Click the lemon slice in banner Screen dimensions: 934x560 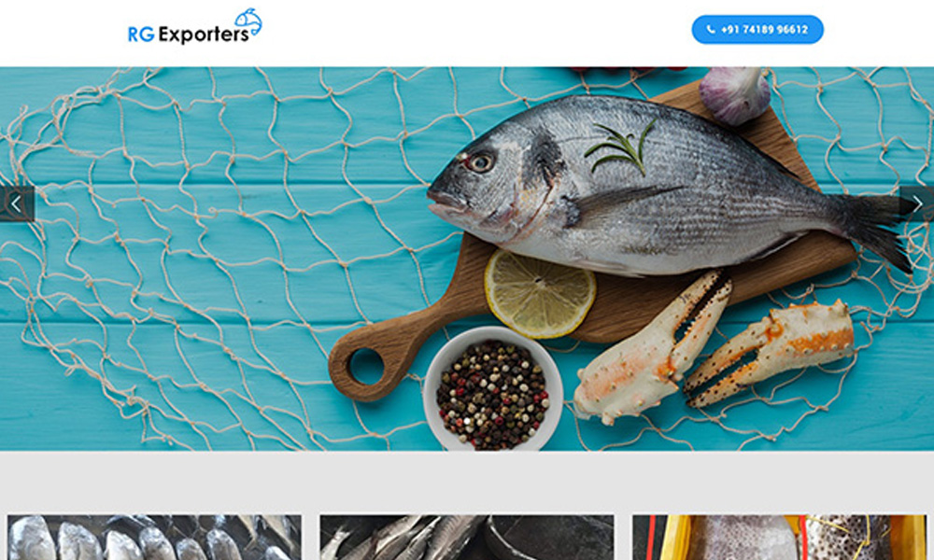click(540, 293)
